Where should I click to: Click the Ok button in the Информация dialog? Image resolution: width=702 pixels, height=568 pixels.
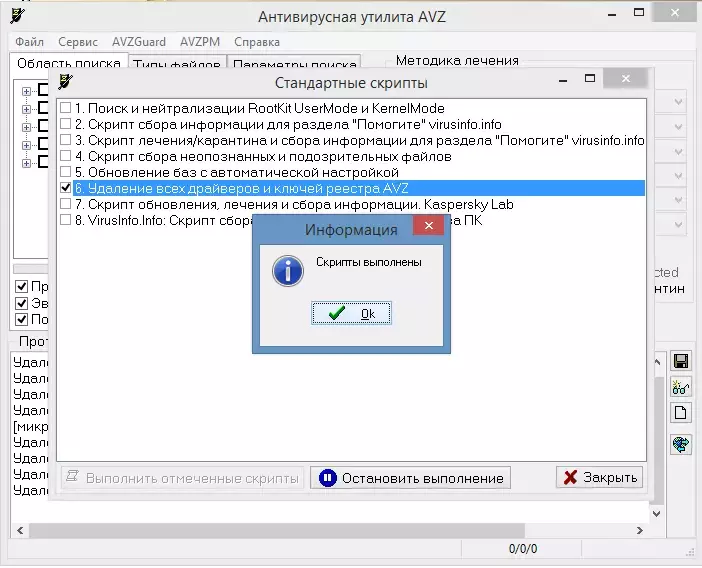point(351,313)
